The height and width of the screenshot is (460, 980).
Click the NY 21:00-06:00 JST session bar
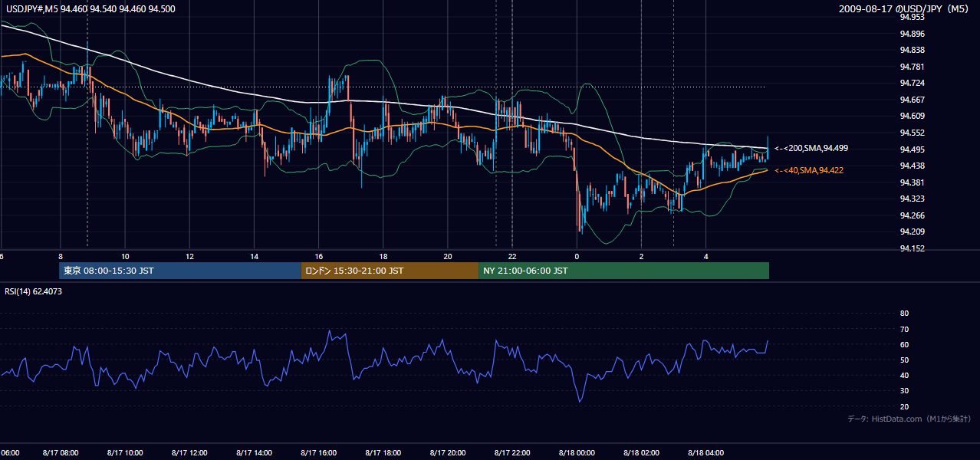click(x=623, y=271)
